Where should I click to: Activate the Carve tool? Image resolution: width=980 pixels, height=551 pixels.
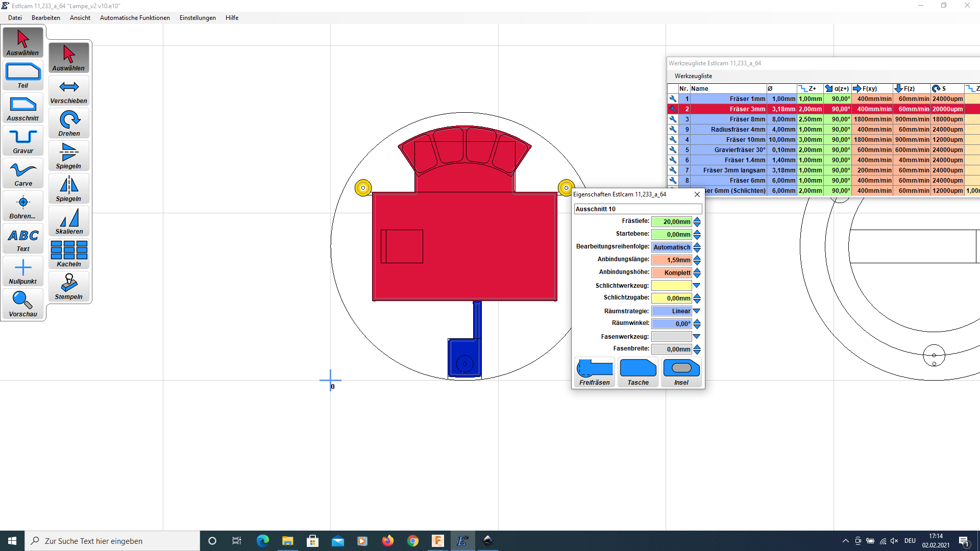(23, 173)
